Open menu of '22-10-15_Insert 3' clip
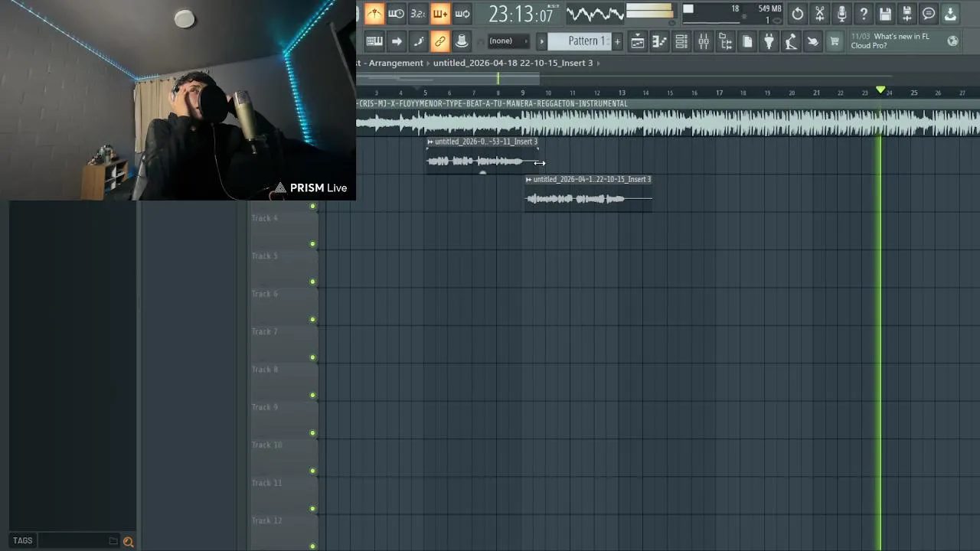This screenshot has height=551, width=980. (x=529, y=179)
